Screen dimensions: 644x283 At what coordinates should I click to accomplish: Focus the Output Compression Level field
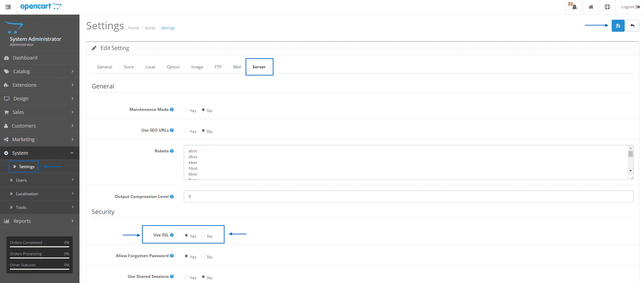pyautogui.click(x=409, y=197)
